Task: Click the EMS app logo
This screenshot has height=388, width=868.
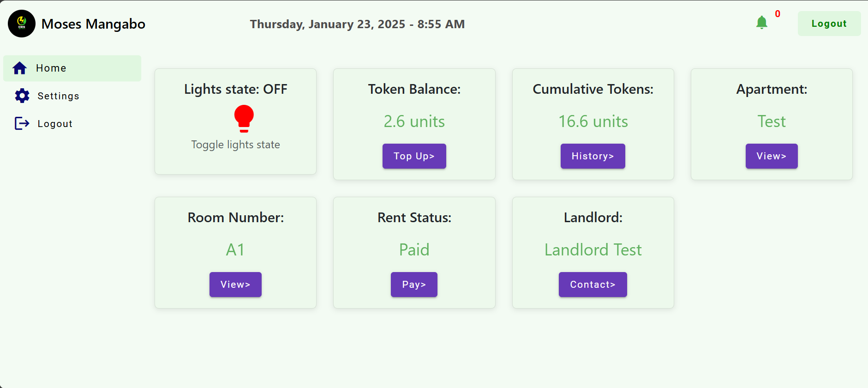Action: (x=22, y=24)
